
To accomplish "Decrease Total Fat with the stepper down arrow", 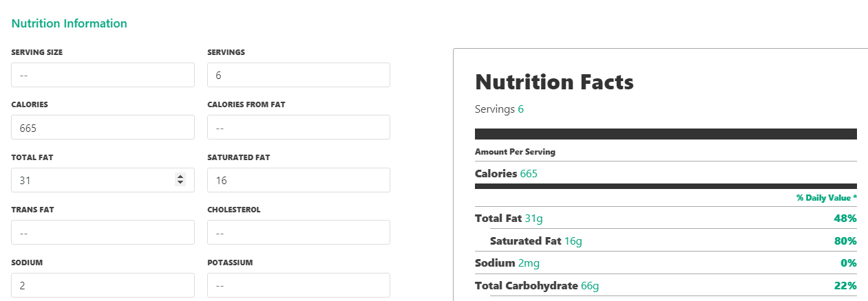I will point(180,183).
